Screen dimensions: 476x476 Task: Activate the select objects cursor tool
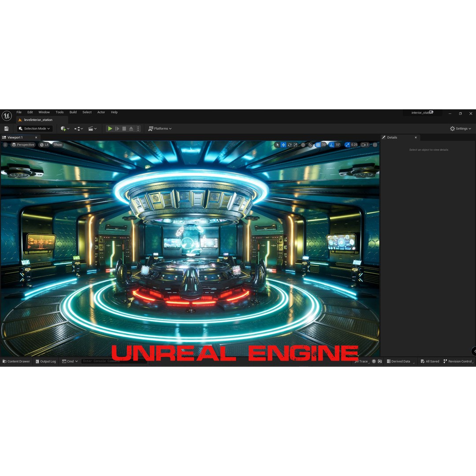(x=277, y=145)
